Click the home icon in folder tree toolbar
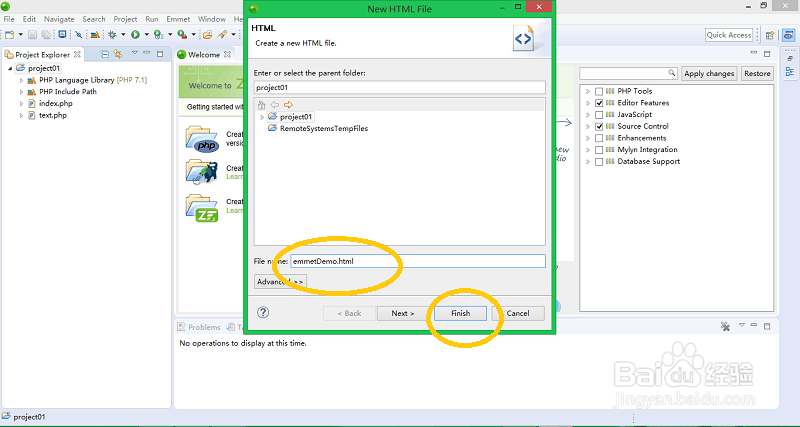The height and width of the screenshot is (427, 800). pos(261,105)
